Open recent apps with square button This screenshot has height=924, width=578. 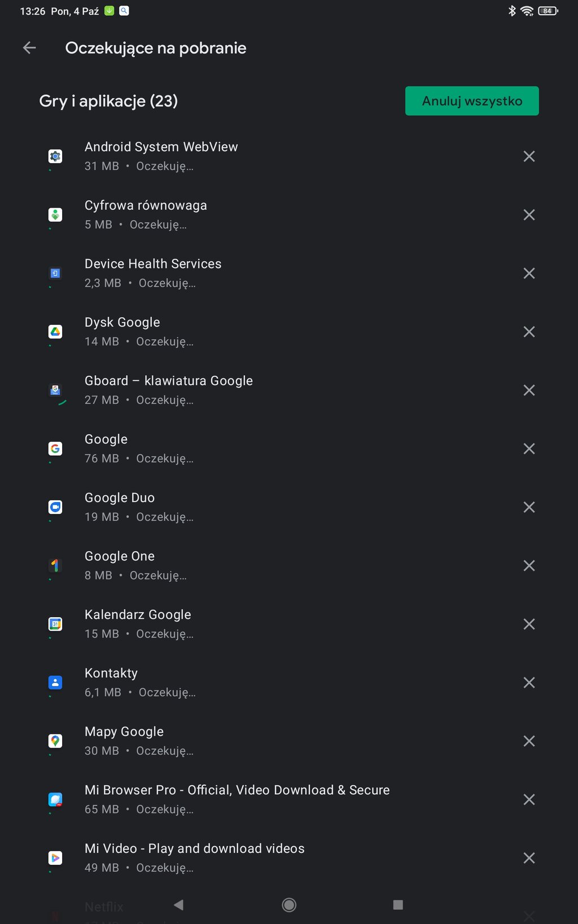click(x=398, y=905)
